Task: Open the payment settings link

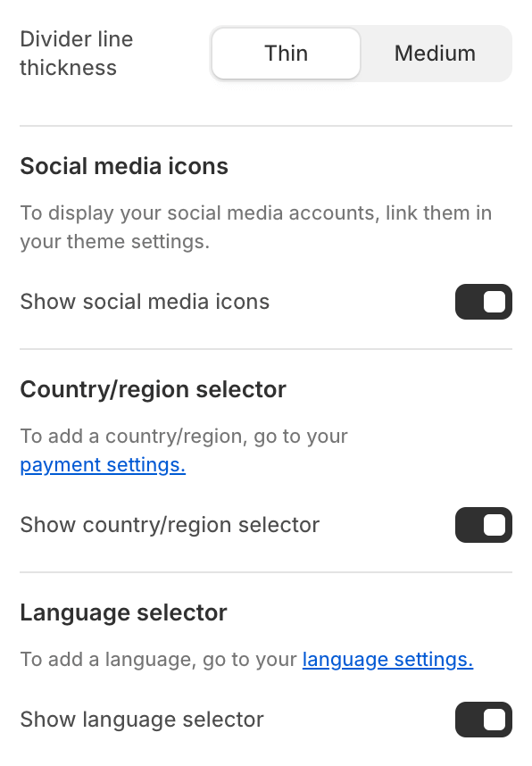Action: coord(103,465)
